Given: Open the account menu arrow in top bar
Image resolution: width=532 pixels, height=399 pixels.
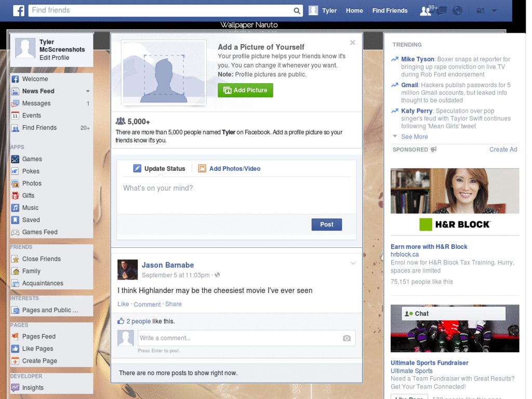Looking at the screenshot, I should [495, 11].
